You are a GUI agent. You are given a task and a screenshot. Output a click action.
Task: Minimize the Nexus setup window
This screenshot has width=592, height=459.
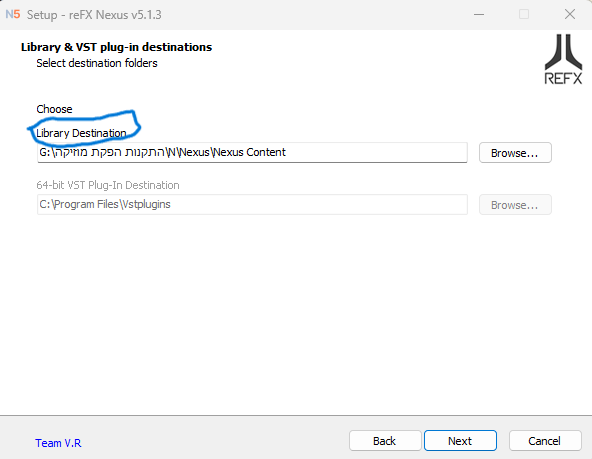pyautogui.click(x=479, y=15)
